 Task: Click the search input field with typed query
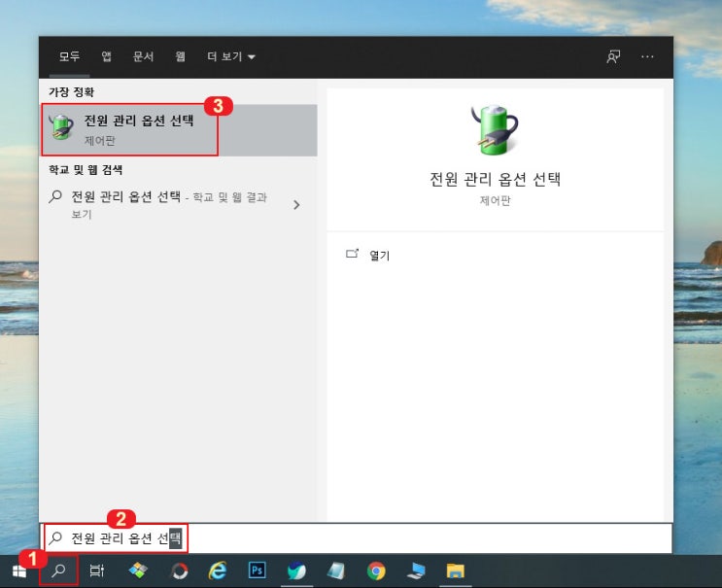coord(356,537)
